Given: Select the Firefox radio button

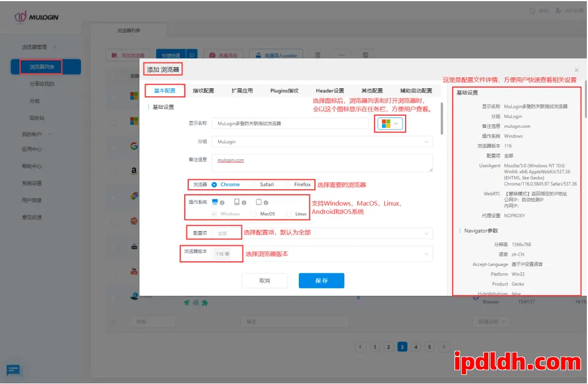Looking at the screenshot, I should click(x=287, y=185).
